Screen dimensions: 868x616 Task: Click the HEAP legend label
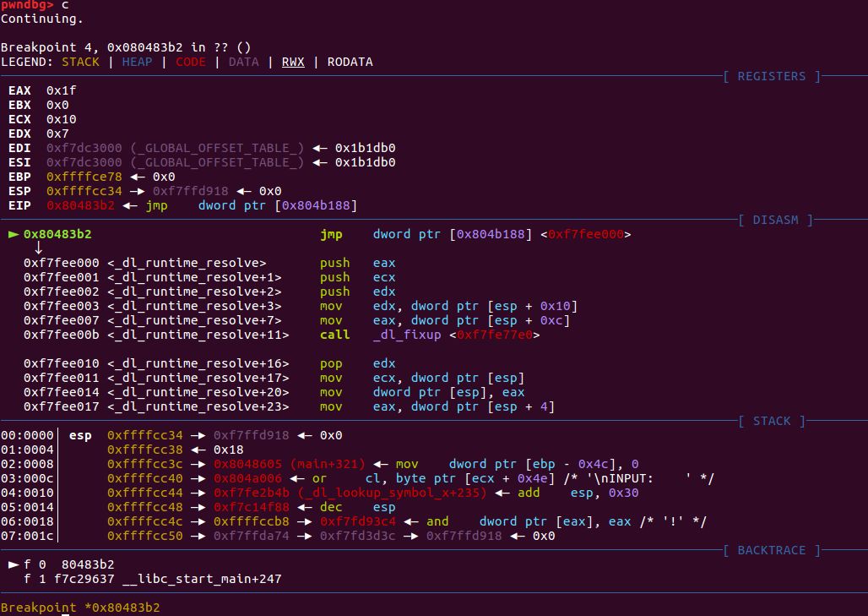(x=137, y=62)
